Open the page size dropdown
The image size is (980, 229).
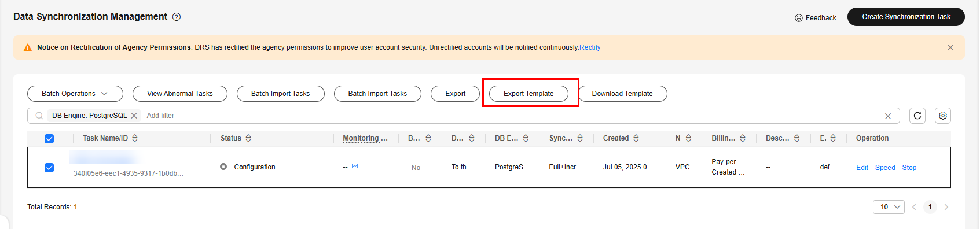click(889, 207)
